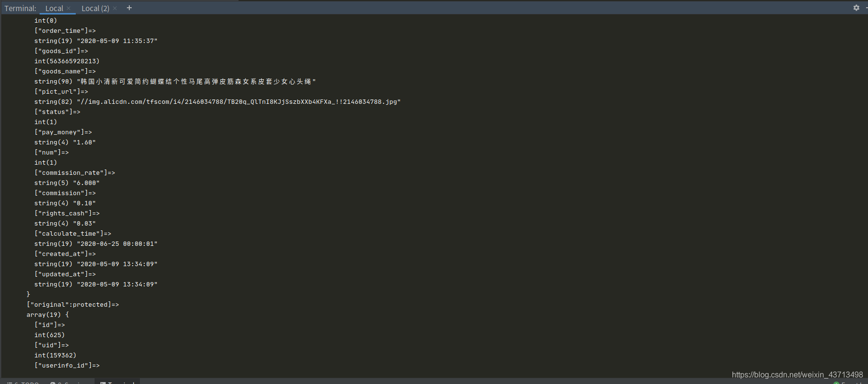The height and width of the screenshot is (384, 868).
Task: Click the "2020-05-09 11:35:37" value line
Action: pos(96,41)
